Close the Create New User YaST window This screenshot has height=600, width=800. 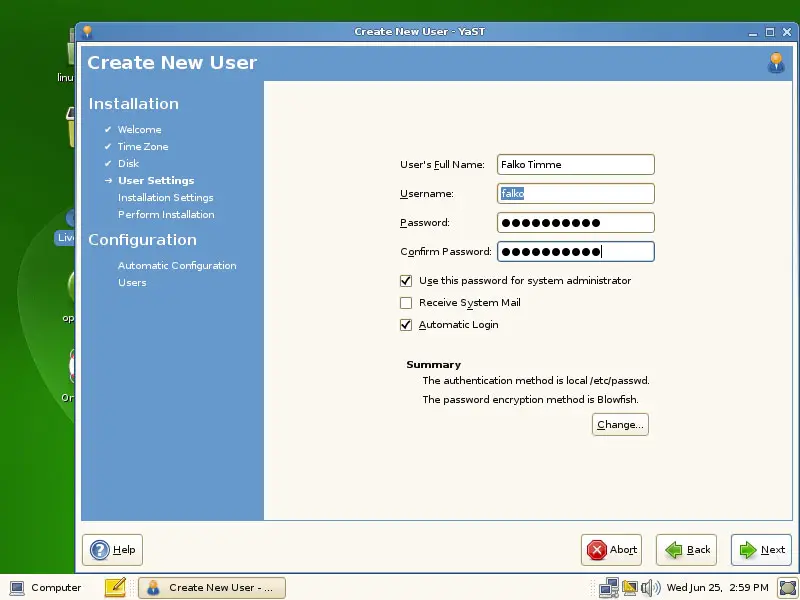pos(787,32)
